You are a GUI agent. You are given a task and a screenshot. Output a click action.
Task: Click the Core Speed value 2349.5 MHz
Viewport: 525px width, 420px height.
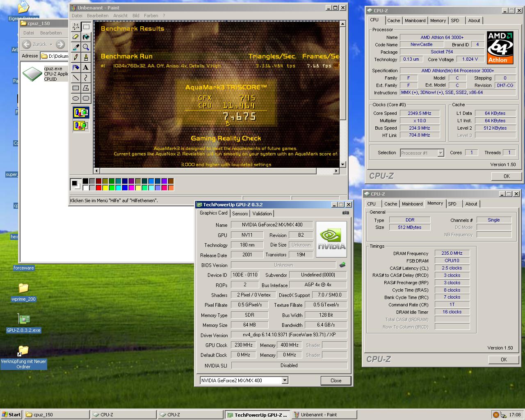[x=420, y=113]
